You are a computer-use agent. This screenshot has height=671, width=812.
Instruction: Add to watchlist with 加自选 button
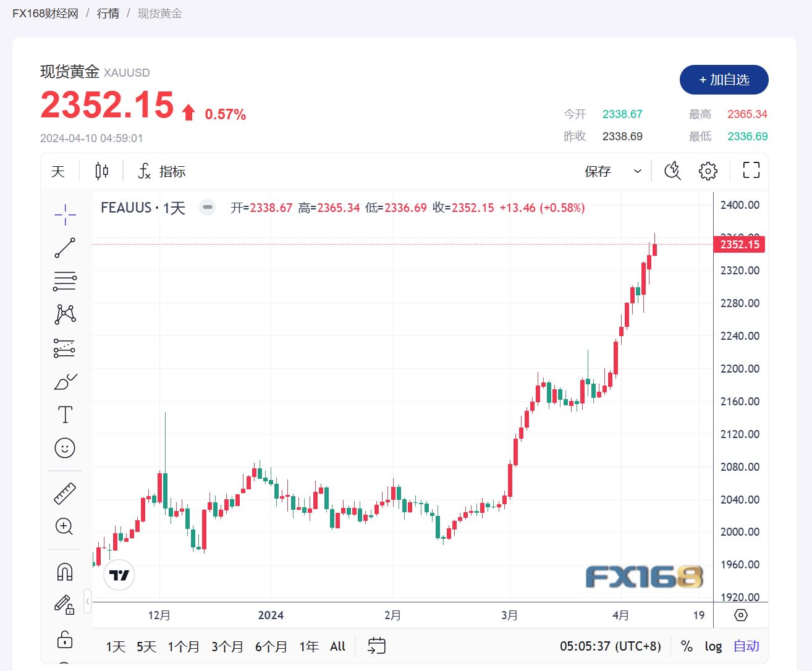point(724,80)
